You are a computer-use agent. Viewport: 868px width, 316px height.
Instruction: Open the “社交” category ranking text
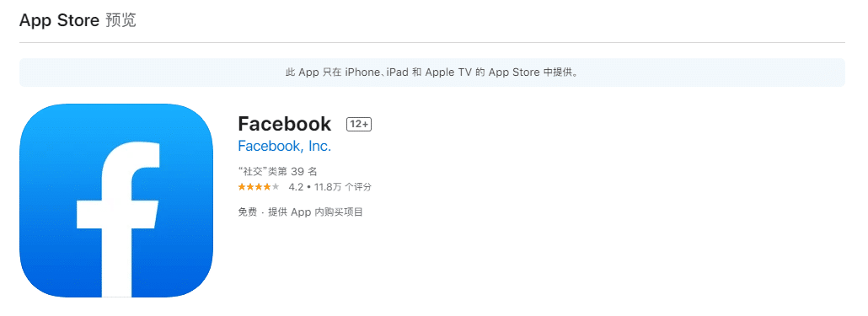coord(277,172)
